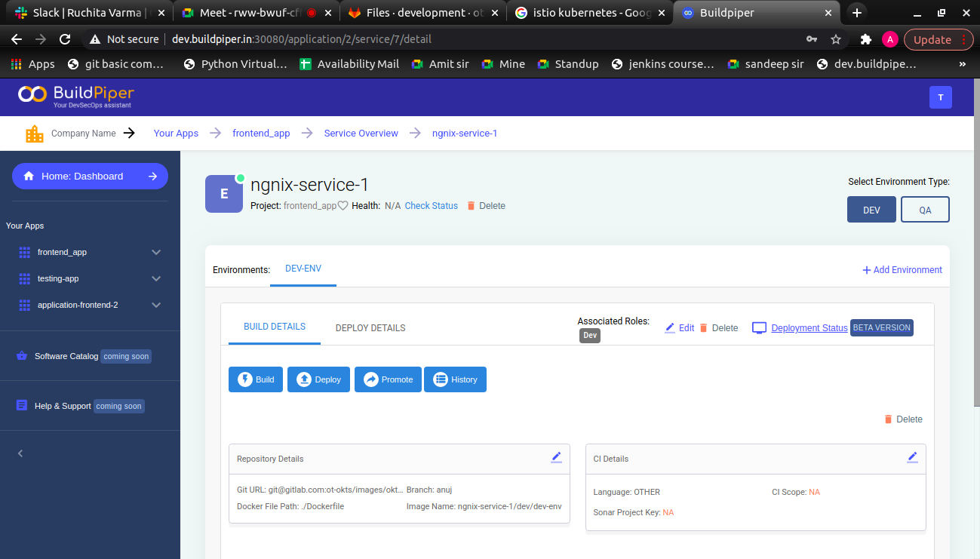The height and width of the screenshot is (559, 980).
Task: Switch to the QA environment type
Action: pos(925,210)
